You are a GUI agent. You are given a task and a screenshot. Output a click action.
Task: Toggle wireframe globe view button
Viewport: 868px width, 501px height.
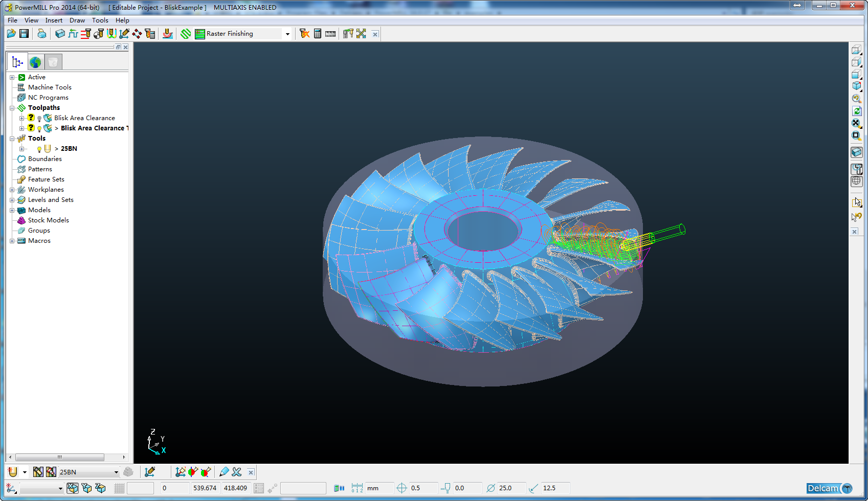(x=857, y=181)
